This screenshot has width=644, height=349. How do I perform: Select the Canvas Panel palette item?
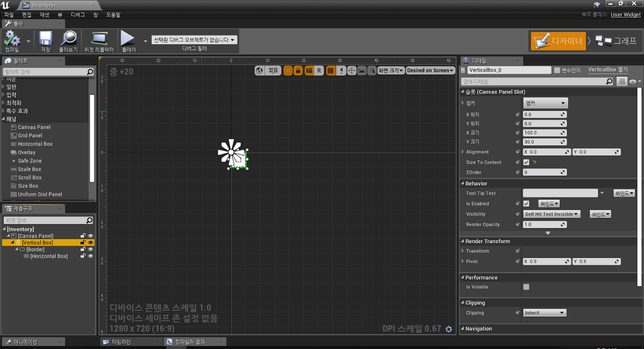pos(34,127)
